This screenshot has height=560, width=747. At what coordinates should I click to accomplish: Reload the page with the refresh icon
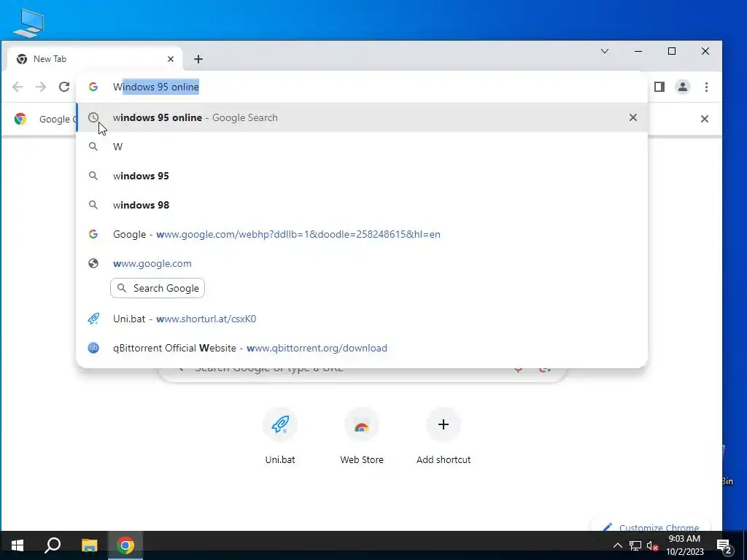point(64,87)
